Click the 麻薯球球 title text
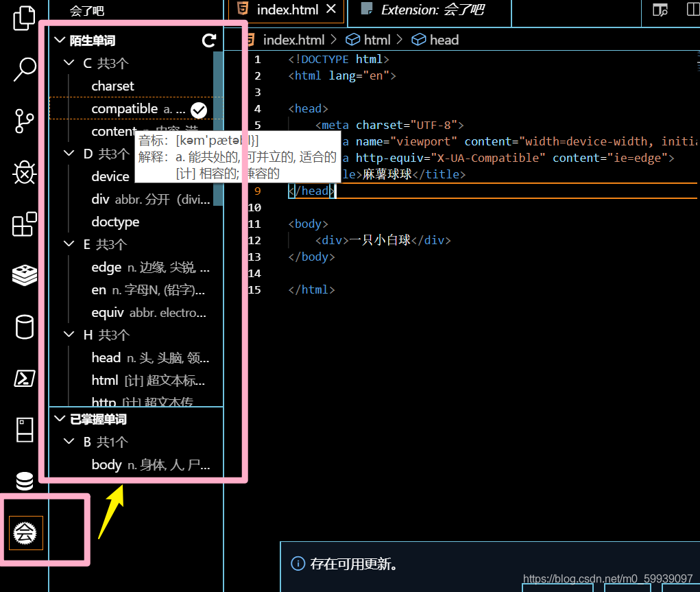This screenshot has height=592, width=700. (x=387, y=174)
